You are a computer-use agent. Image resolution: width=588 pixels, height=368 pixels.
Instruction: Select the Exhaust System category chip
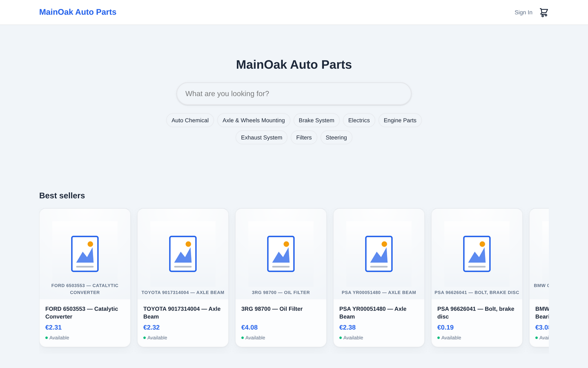pyautogui.click(x=262, y=137)
